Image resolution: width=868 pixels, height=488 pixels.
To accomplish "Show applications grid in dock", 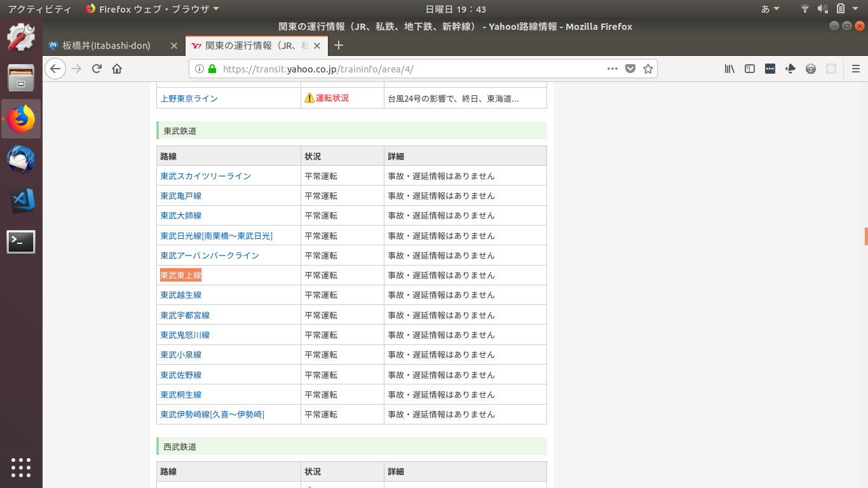I will point(21,467).
